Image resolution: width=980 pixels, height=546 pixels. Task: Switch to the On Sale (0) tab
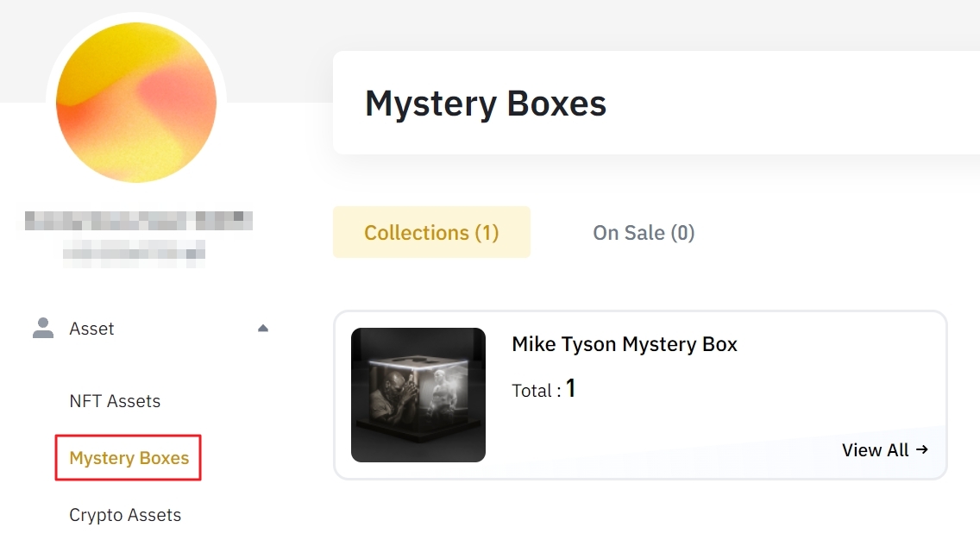point(644,232)
